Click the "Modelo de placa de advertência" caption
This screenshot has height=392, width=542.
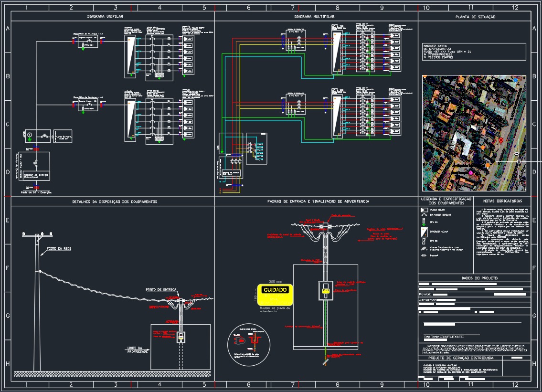pos(275,309)
